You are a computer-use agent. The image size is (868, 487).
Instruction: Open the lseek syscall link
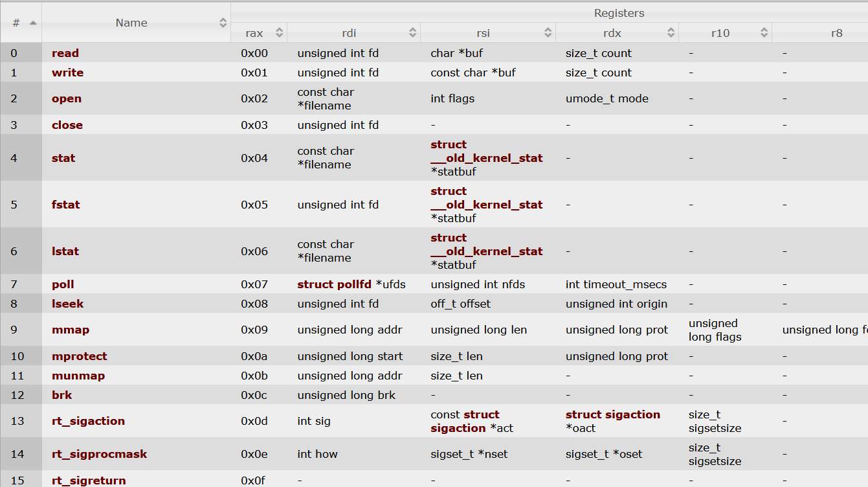pos(68,304)
